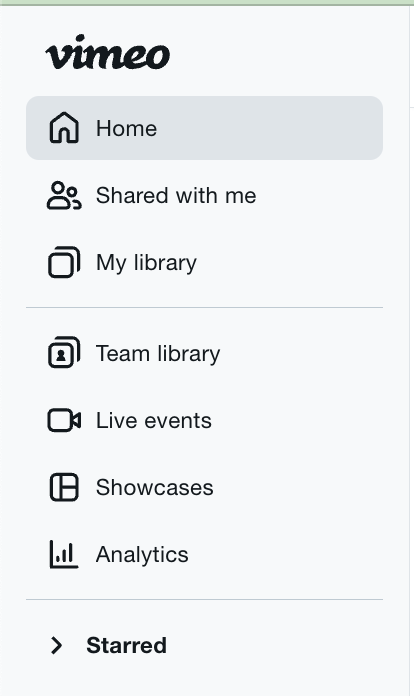414x696 pixels.
Task: Open the Showcases page
Action: coord(205,487)
